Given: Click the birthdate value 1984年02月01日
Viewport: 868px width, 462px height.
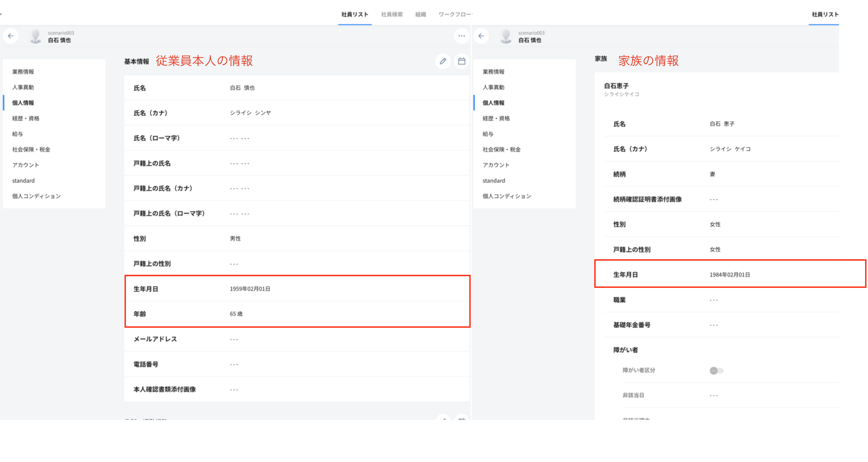Looking at the screenshot, I should (x=729, y=275).
